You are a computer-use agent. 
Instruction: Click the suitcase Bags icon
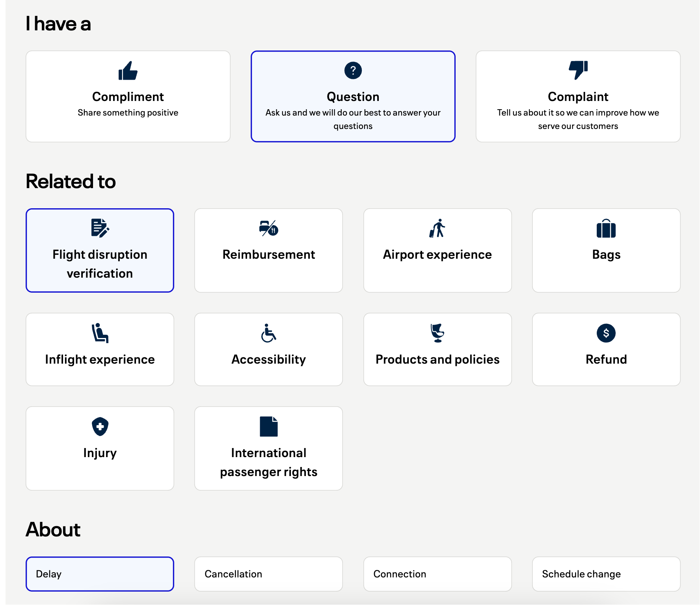606,229
